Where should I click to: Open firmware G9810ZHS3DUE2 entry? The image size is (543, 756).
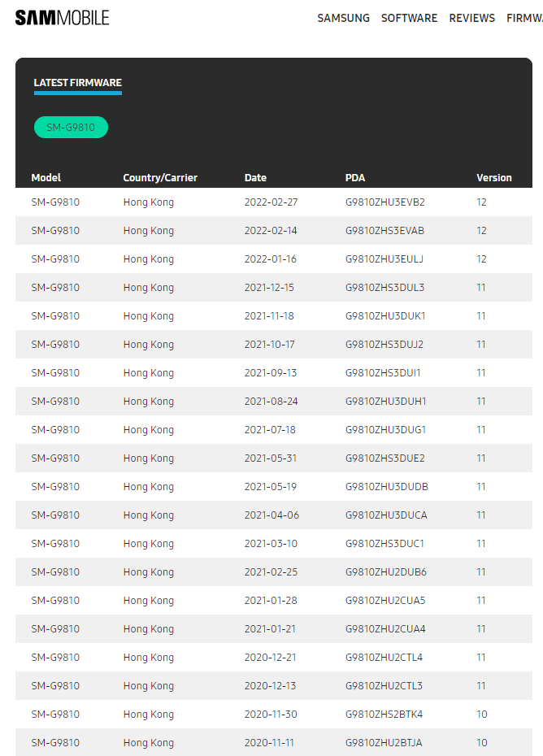(274, 458)
